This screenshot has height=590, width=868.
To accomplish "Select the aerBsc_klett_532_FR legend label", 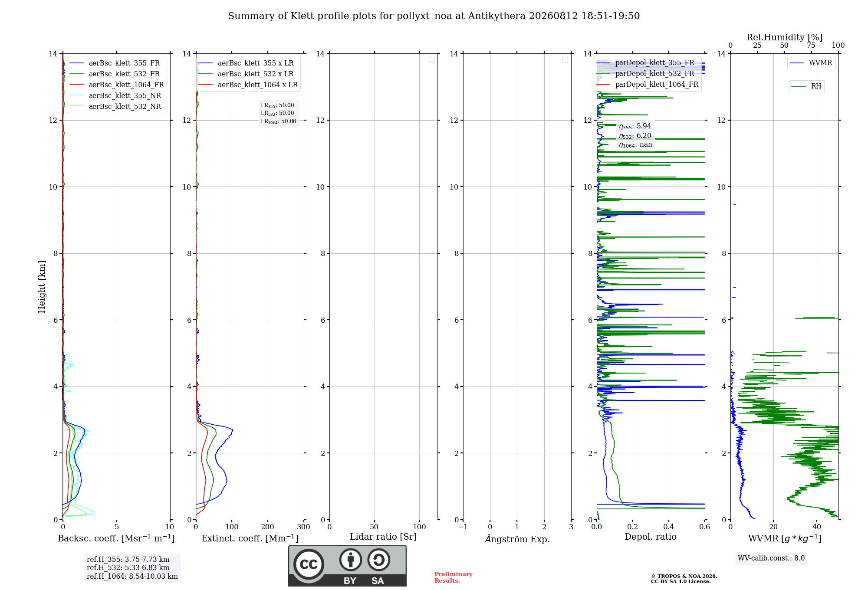I will 124,74.
